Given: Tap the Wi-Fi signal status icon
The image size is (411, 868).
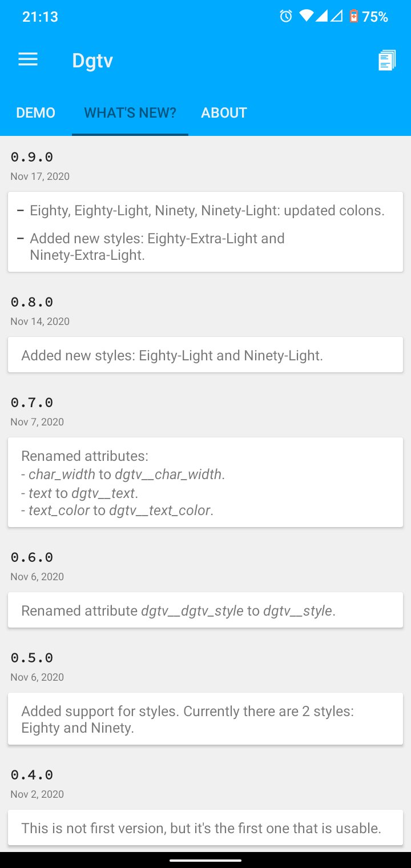Looking at the screenshot, I should [307, 17].
